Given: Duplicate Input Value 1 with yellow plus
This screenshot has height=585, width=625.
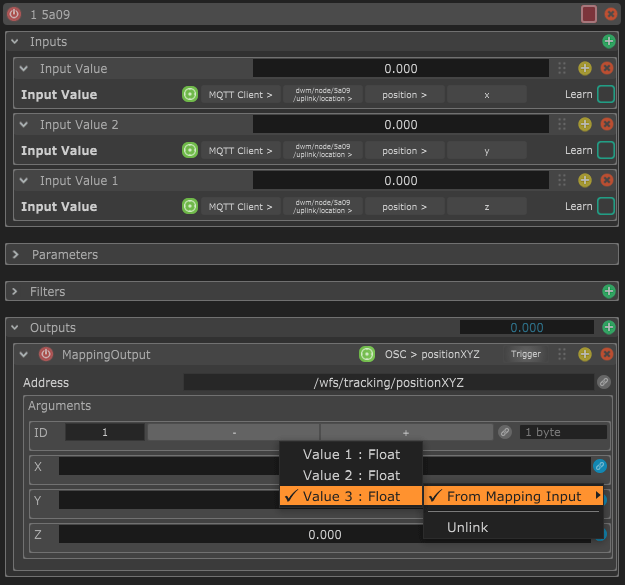Looking at the screenshot, I should click(x=585, y=181).
